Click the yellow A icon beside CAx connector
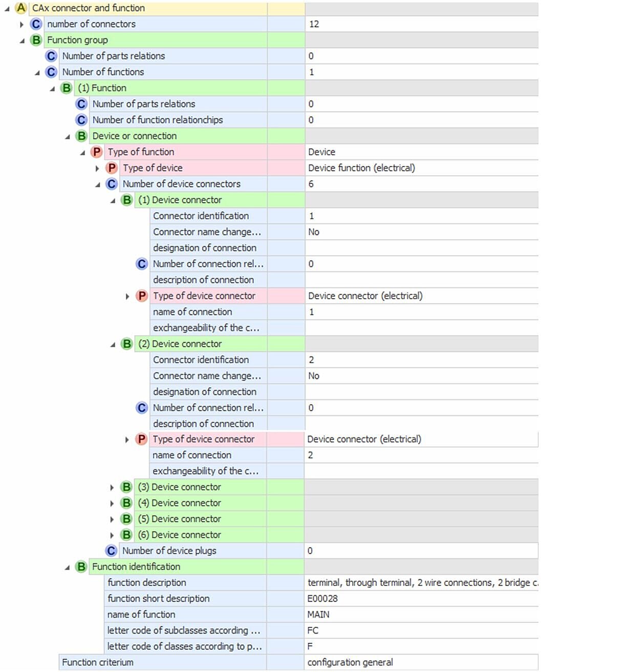Screen dimensions: 627x672 [x=21, y=8]
